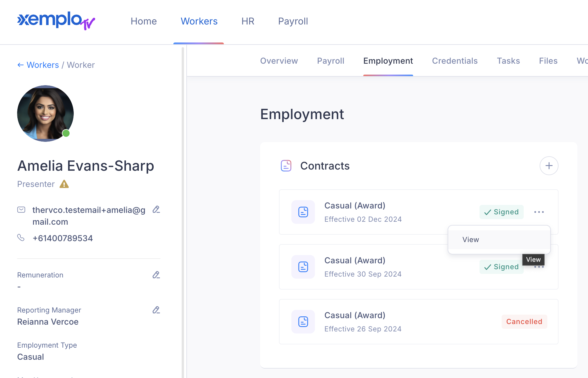
Task: Click the Amelia Evans-Sharp name heading
Action: [x=86, y=166]
